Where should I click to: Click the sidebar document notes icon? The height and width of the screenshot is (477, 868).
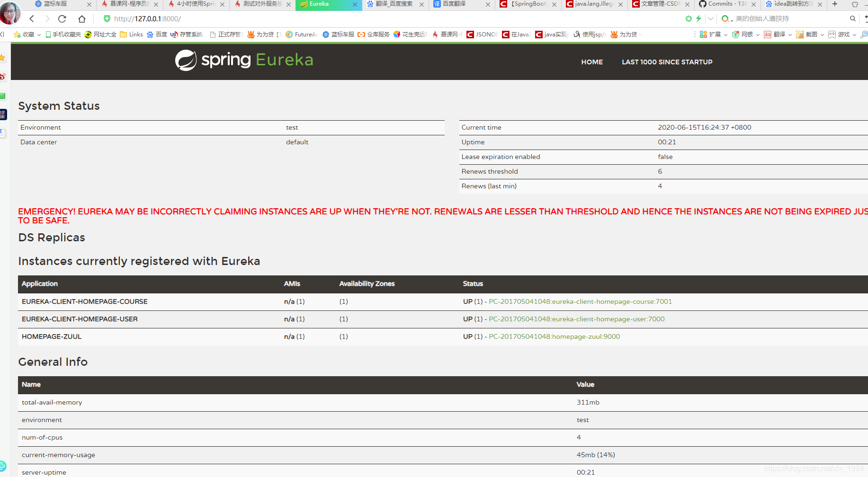[x=2, y=133]
